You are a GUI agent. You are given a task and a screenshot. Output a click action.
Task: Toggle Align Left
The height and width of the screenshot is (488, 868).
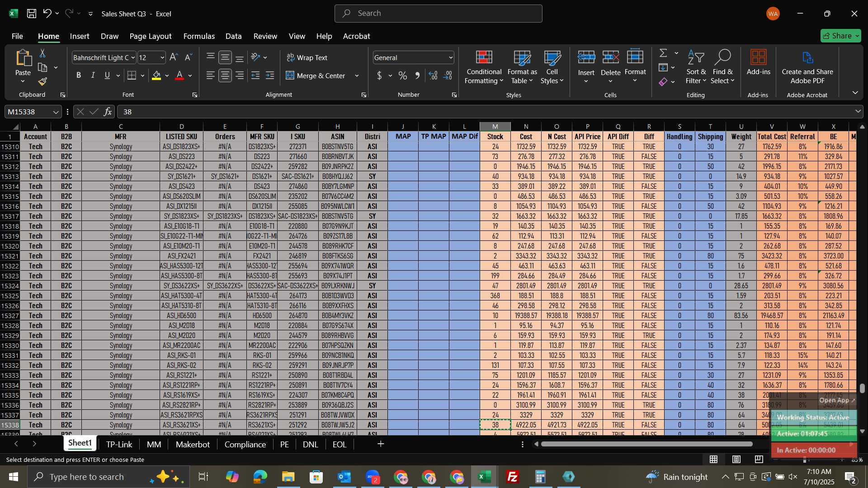(x=210, y=75)
